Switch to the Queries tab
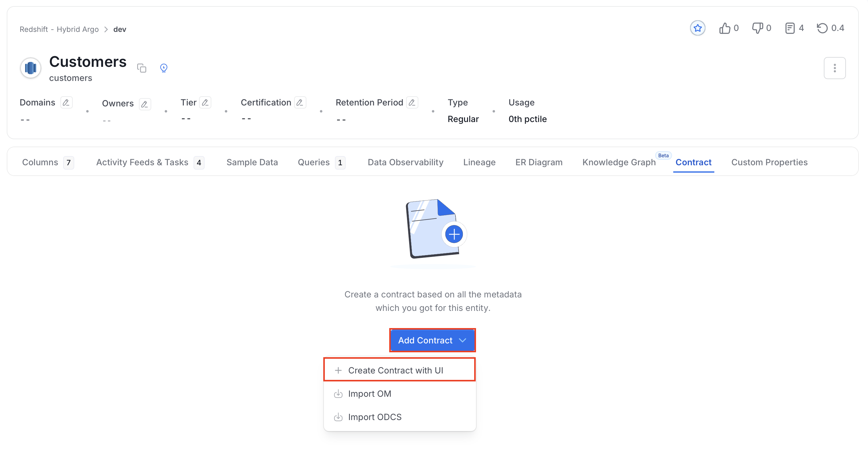 (321, 162)
